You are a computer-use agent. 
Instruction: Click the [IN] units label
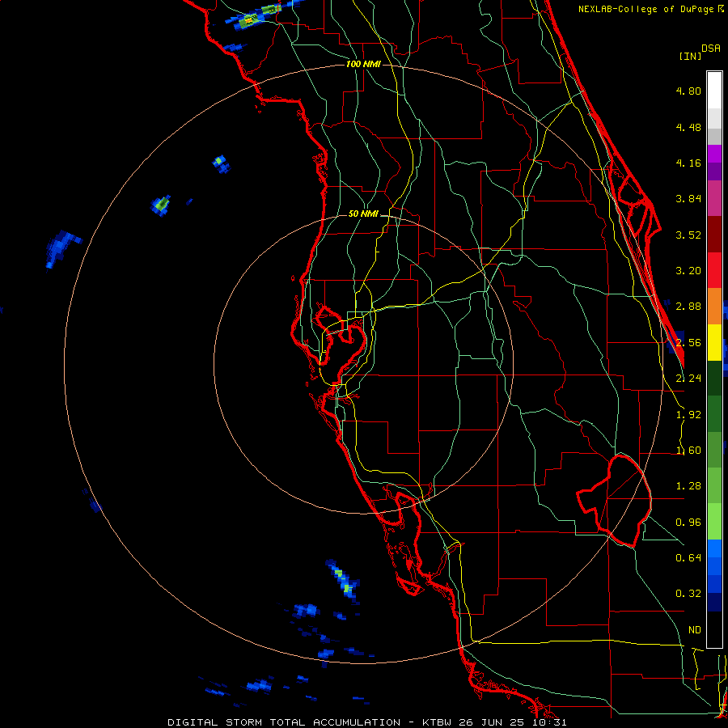[690, 56]
